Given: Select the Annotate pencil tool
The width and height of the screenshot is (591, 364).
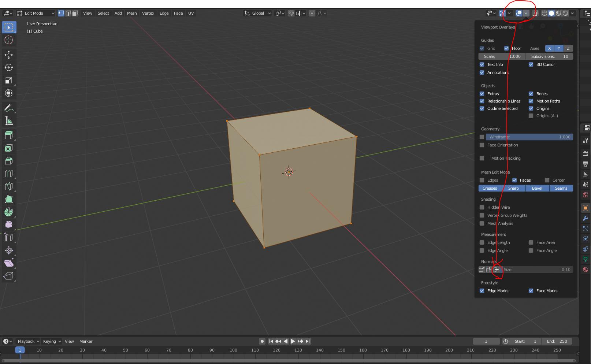Looking at the screenshot, I should [x=9, y=108].
